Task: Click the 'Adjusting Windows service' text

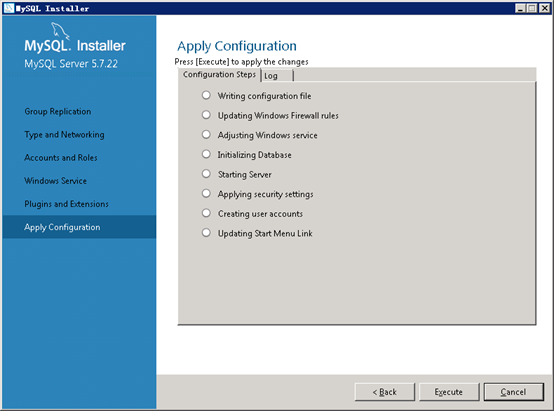Action: pyautogui.click(x=267, y=135)
